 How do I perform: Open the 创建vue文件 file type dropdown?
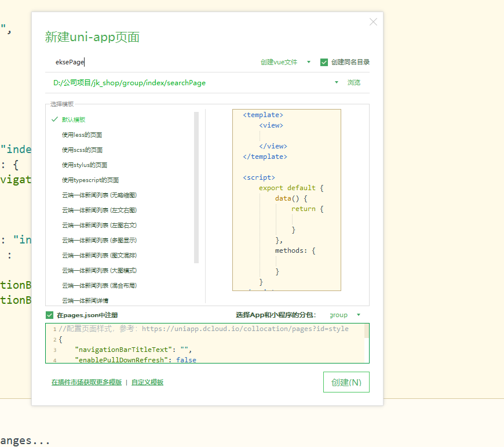point(285,62)
